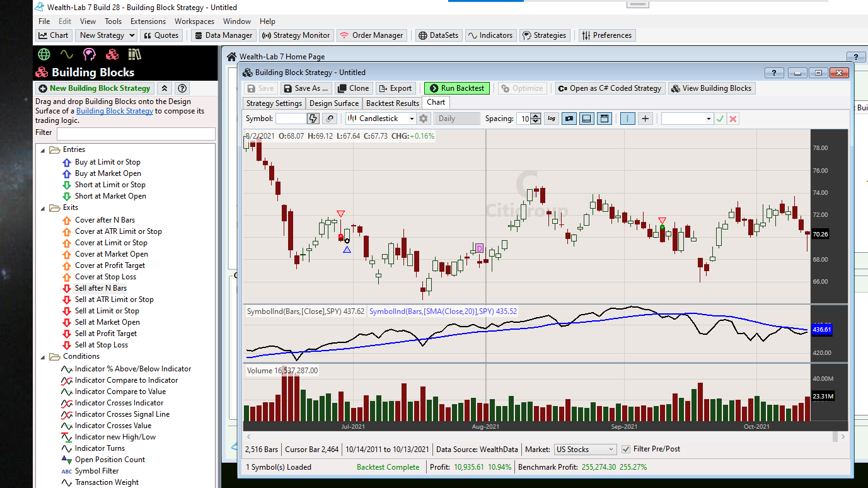Toggle the vertical line cursor button
868x488 pixels.
(627, 119)
